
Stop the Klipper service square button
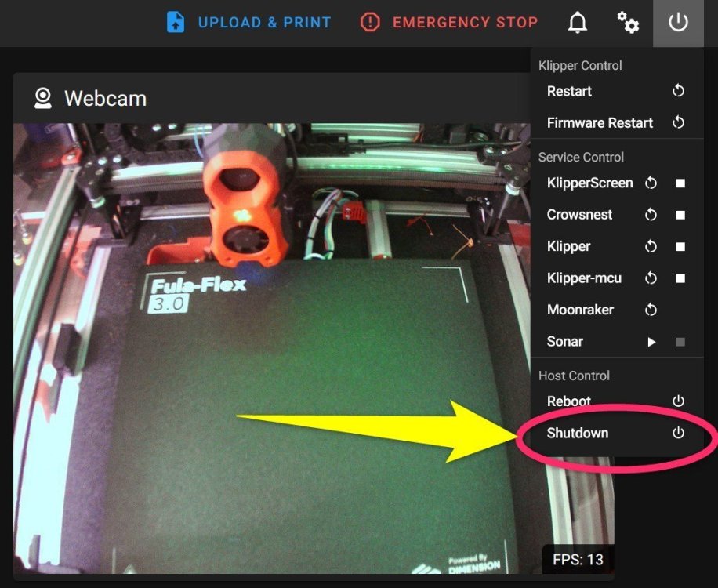click(x=681, y=247)
